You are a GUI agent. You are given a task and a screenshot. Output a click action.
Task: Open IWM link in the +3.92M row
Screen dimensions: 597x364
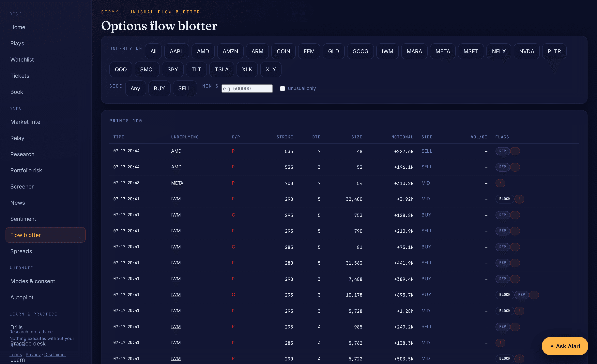pyautogui.click(x=176, y=199)
